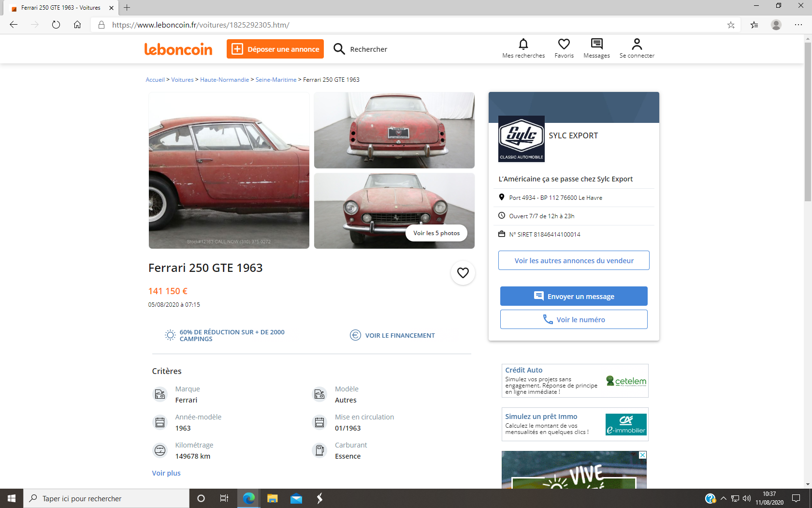Screen dimensions: 812x508
Task: Open browser home page icon
Action: click(77, 25)
